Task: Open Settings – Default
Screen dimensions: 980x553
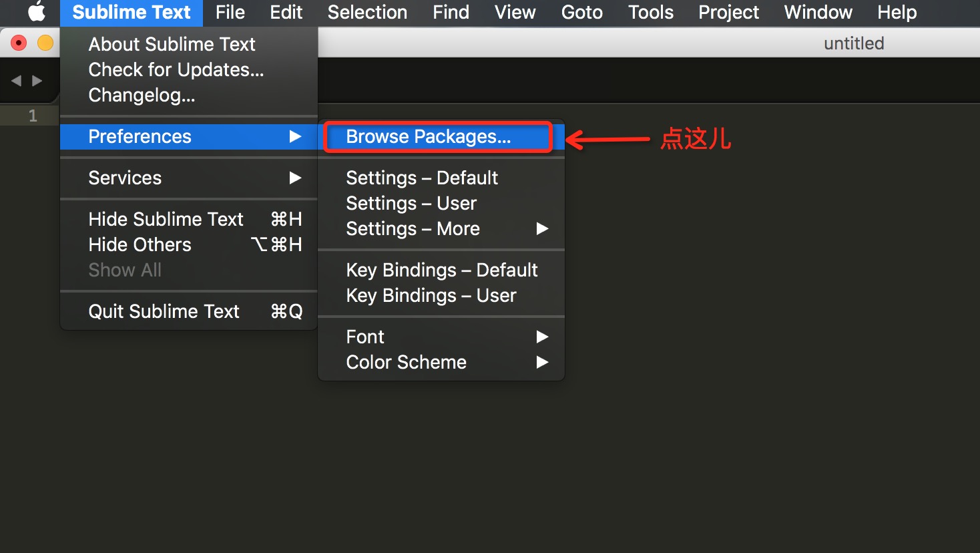Action: click(x=422, y=178)
